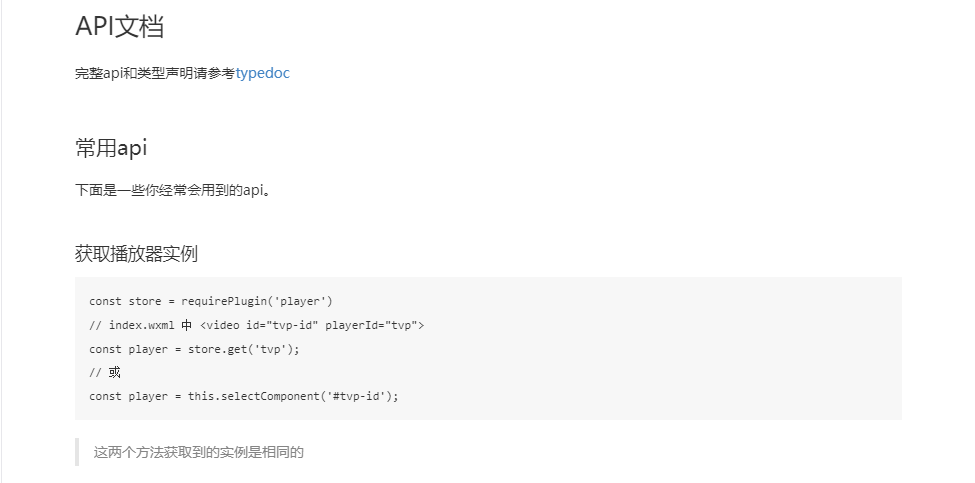Click the <video tag in the code comment
This screenshot has width=975, height=483.
coord(220,325)
